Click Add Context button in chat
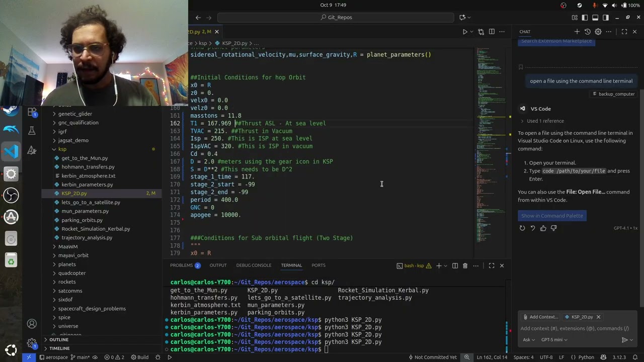 point(540,317)
